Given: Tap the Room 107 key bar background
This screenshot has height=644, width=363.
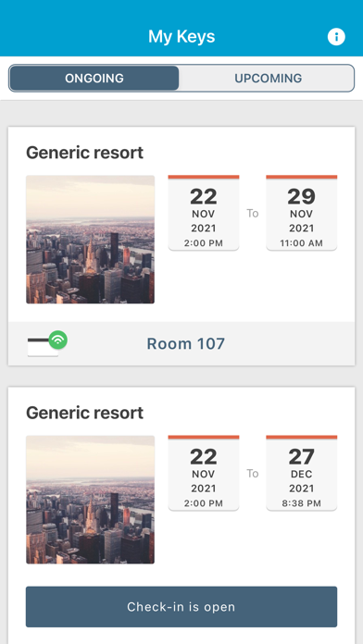Looking at the screenshot, I should (181, 344).
